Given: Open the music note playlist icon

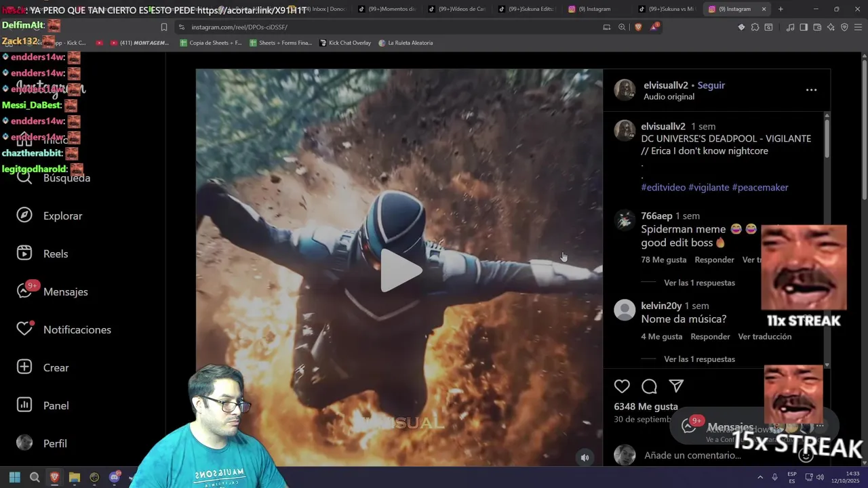Looking at the screenshot, I should pyautogui.click(x=790, y=27).
